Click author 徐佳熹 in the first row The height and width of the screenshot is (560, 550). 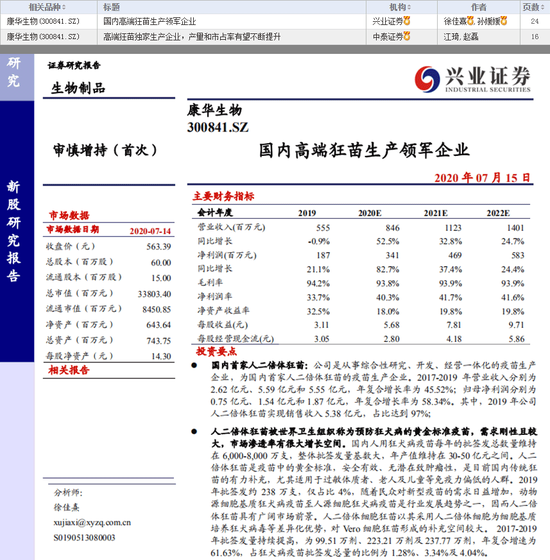point(455,21)
